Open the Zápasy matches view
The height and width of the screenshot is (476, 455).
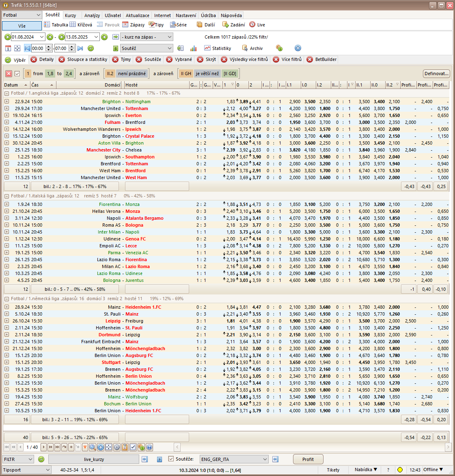tap(134, 25)
